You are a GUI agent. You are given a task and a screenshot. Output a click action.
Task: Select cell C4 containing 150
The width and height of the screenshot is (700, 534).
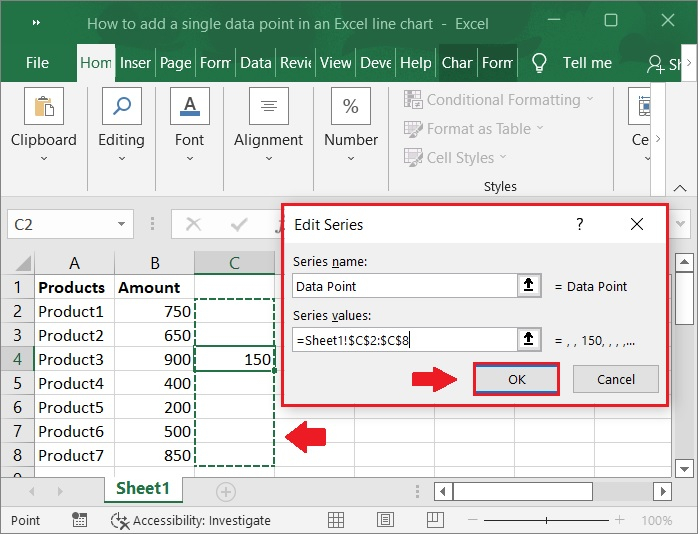[234, 359]
